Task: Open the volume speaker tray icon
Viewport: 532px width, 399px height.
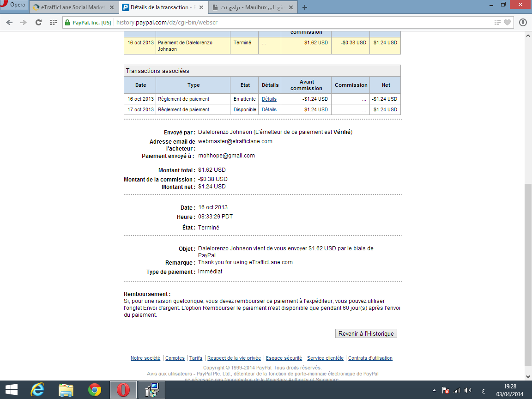Action: coord(468,390)
